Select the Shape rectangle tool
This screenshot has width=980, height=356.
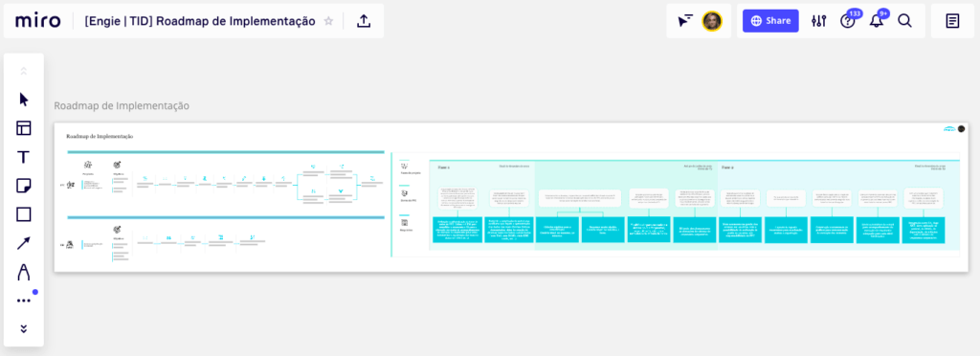pos(24,214)
